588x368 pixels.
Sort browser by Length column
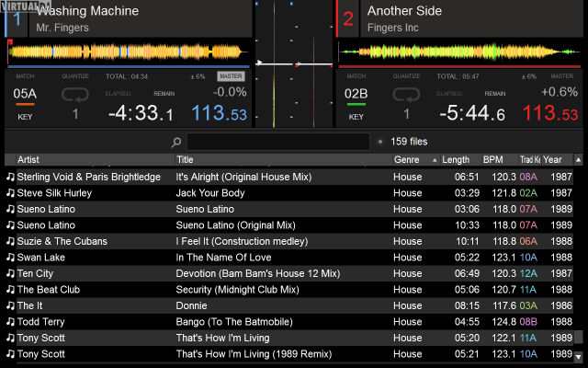point(461,159)
